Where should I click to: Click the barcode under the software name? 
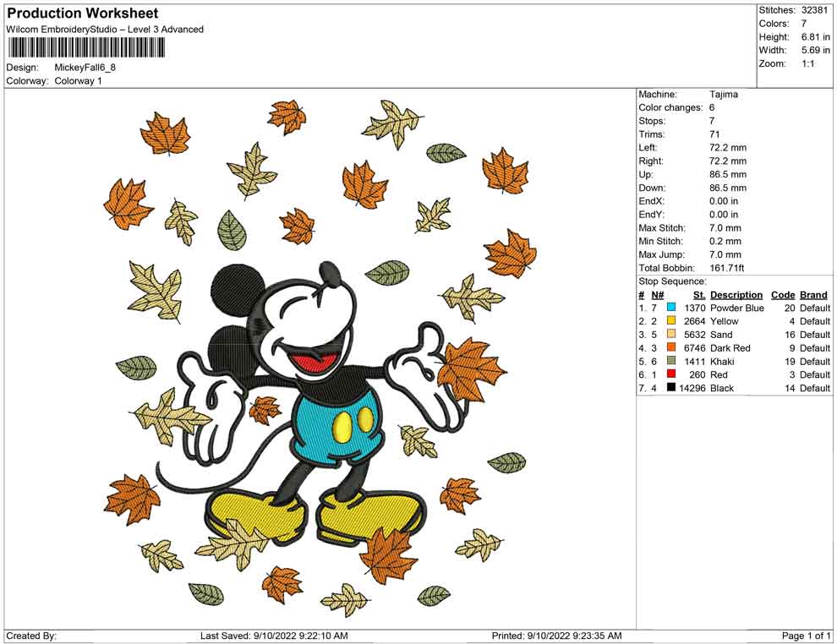click(x=85, y=48)
